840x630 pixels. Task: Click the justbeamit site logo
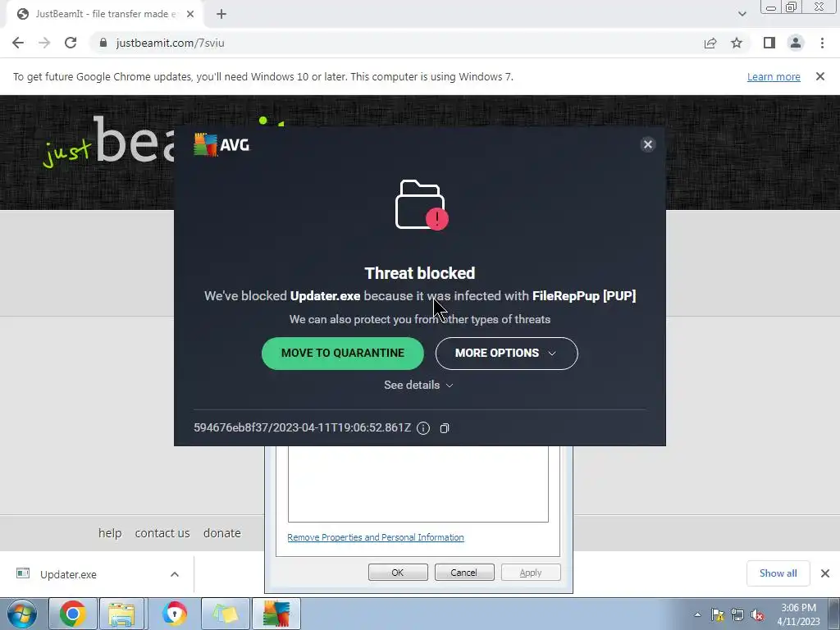110,142
